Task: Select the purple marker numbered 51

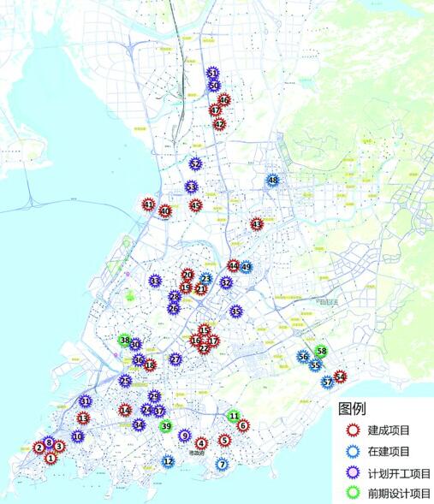Action: (212, 74)
